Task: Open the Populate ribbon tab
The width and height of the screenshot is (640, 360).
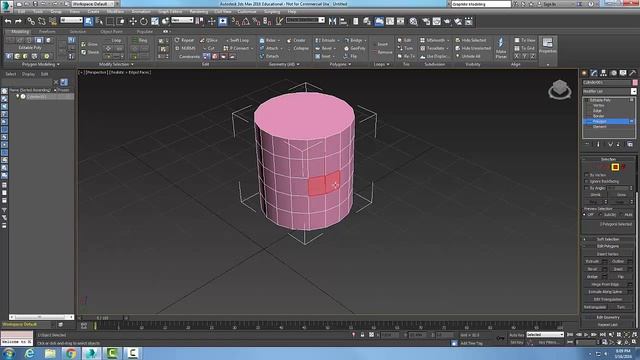Action: pos(144,31)
